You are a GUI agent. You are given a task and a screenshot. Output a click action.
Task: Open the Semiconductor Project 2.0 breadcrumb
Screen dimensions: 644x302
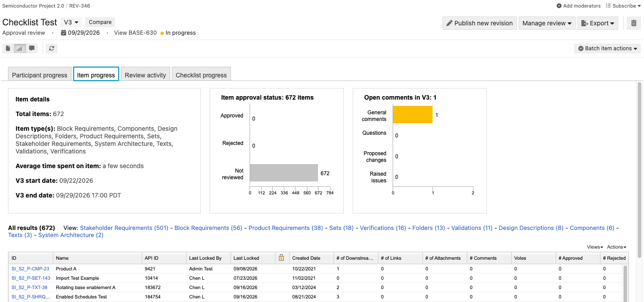pyautogui.click(x=33, y=6)
